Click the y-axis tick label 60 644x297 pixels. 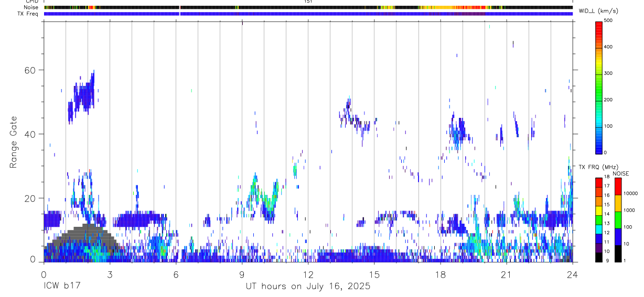click(x=29, y=70)
